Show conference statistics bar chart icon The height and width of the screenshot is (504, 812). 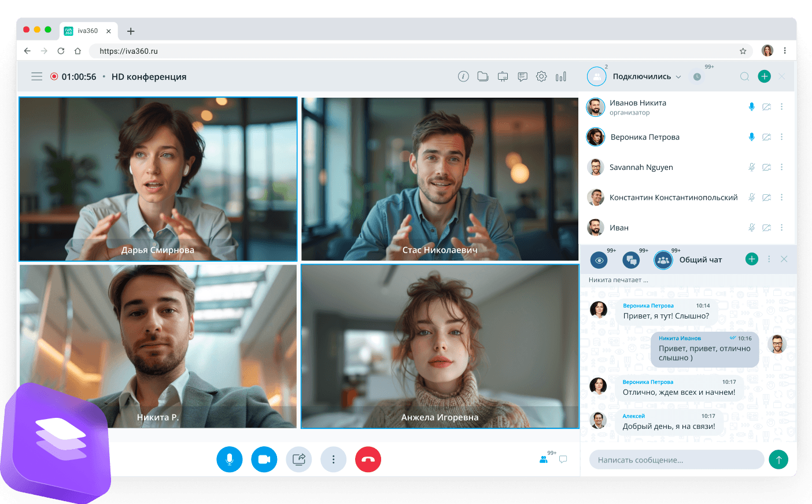[x=561, y=76]
